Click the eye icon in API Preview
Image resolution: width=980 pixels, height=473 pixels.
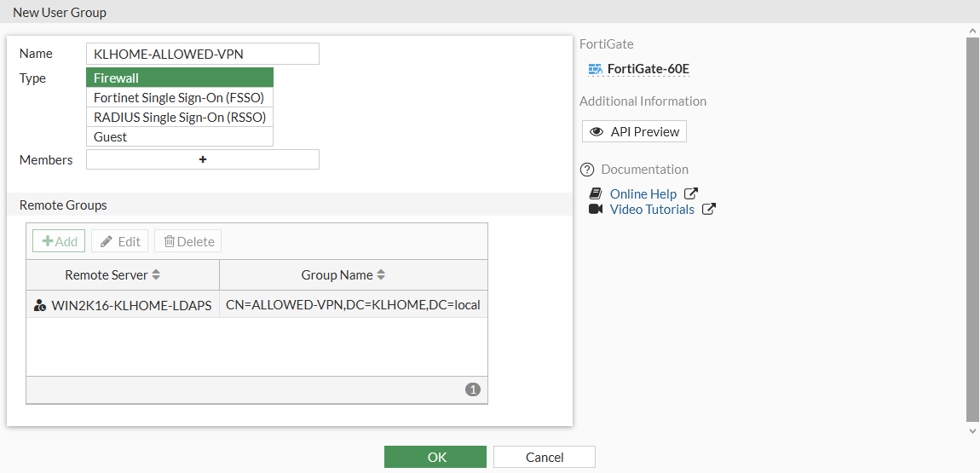click(x=597, y=132)
